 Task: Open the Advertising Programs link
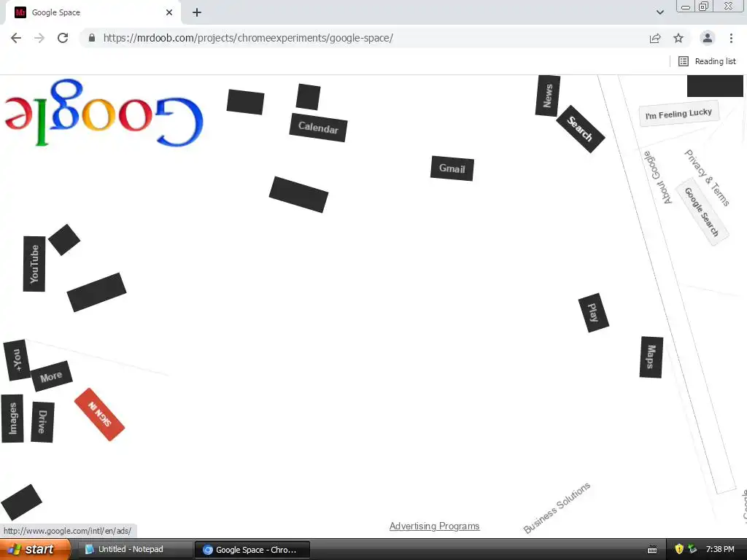pyautogui.click(x=435, y=526)
